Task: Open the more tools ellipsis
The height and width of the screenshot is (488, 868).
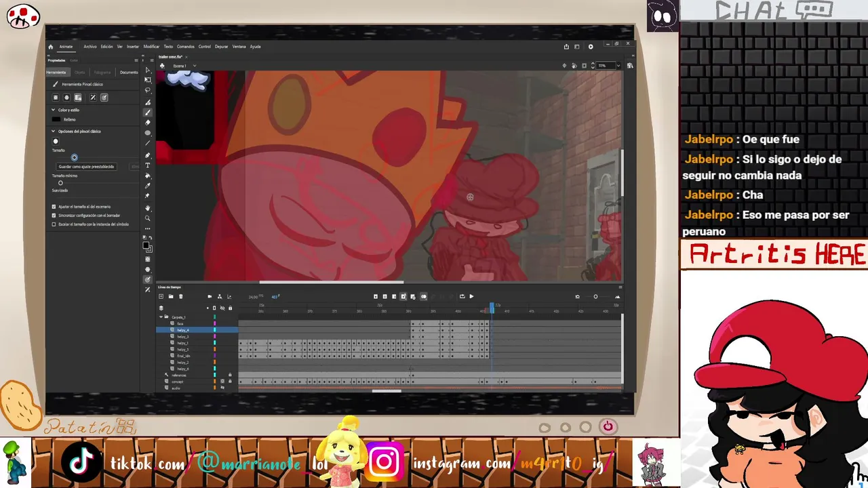Action: [148, 228]
